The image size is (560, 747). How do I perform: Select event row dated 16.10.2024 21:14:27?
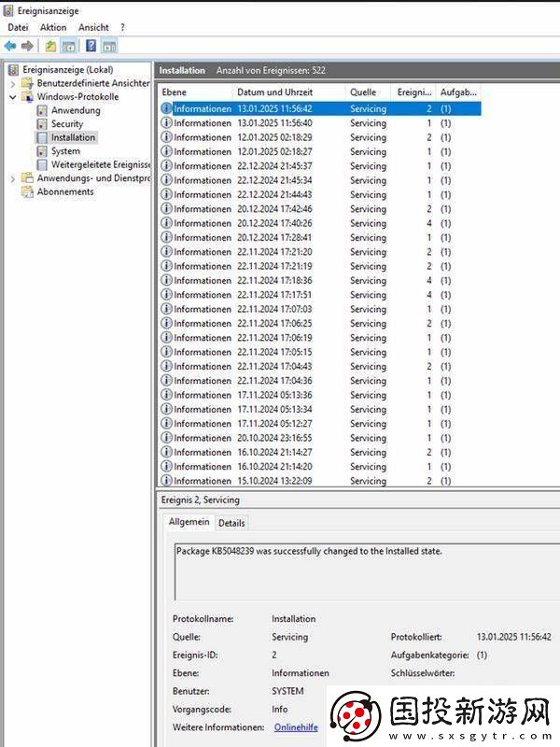point(320,452)
